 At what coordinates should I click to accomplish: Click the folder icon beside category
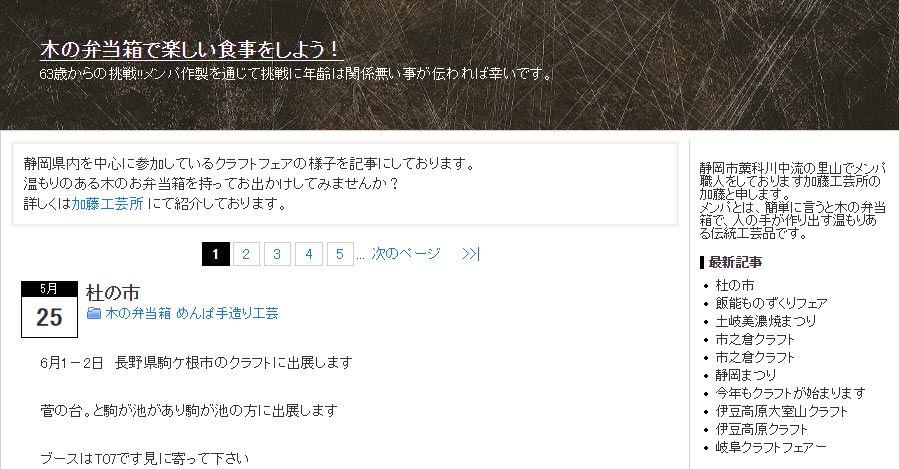point(94,313)
